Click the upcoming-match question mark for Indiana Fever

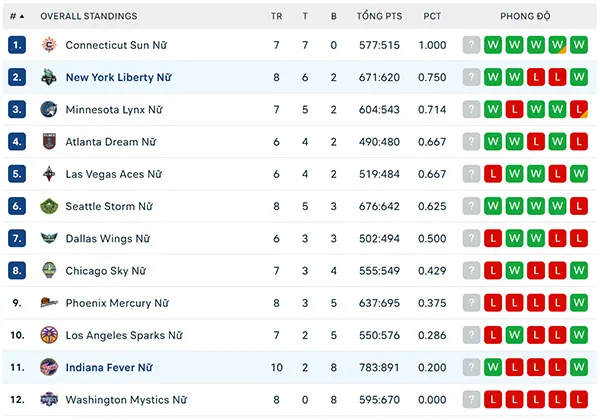471,367
